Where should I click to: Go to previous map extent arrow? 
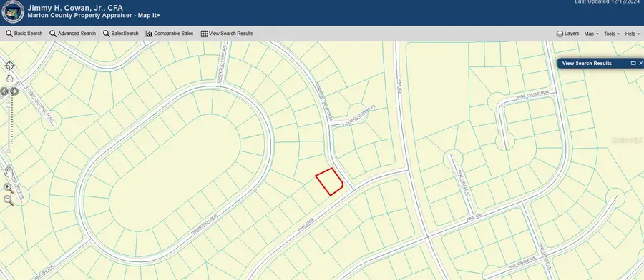click(x=4, y=91)
